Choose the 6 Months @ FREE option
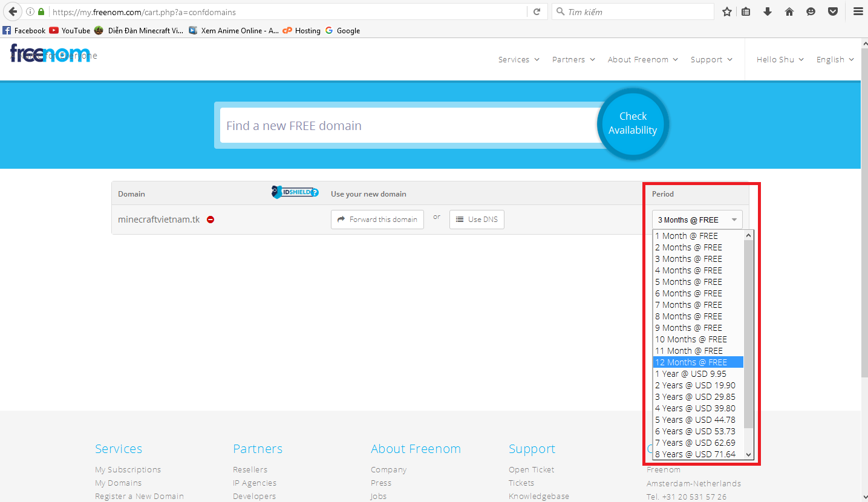This screenshot has width=868, height=502. click(698, 293)
